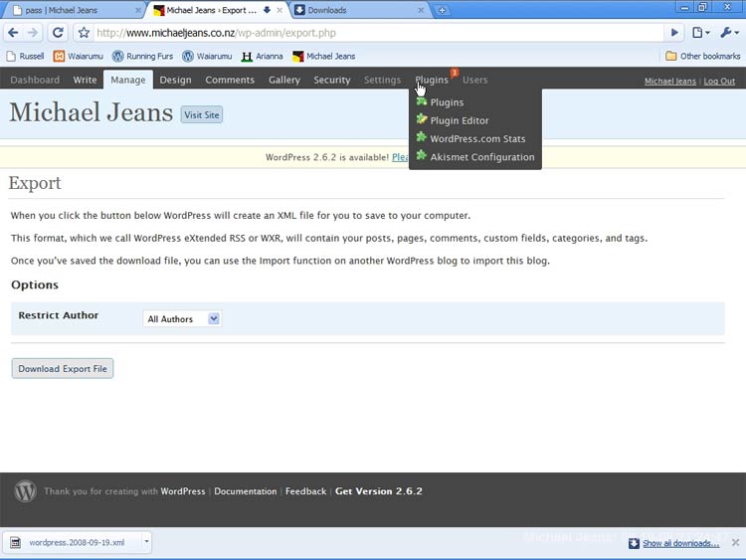746x560 pixels.
Task: Switch to the Downloads tab
Action: tap(357, 10)
